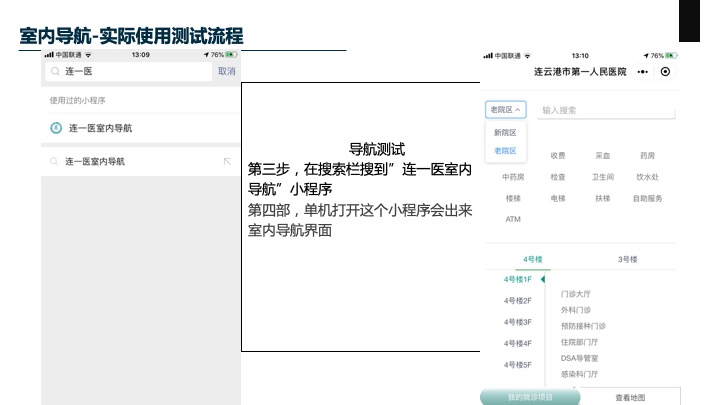Select the 采血 category
The width and height of the screenshot is (720, 405).
point(602,156)
